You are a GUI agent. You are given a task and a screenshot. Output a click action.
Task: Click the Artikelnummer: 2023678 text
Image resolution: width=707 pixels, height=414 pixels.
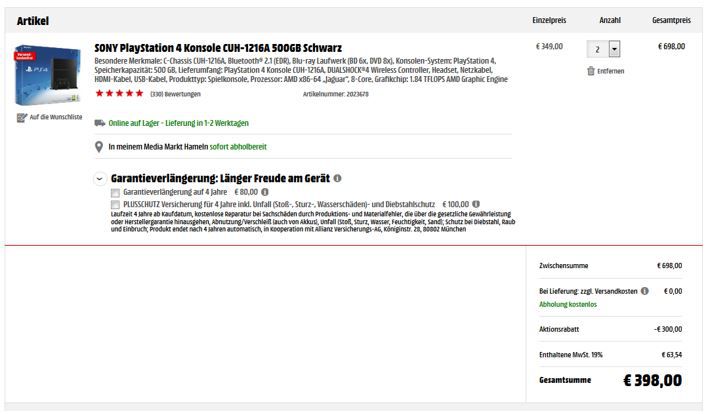coord(335,94)
